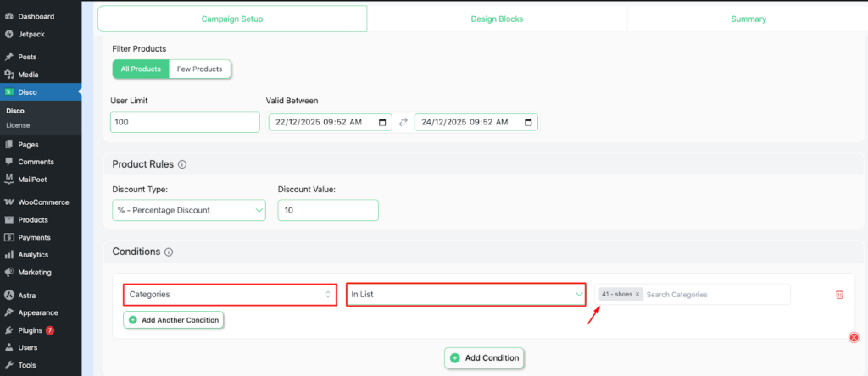The image size is (868, 376).
Task: Click red circular remove group icon
Action: point(854,337)
